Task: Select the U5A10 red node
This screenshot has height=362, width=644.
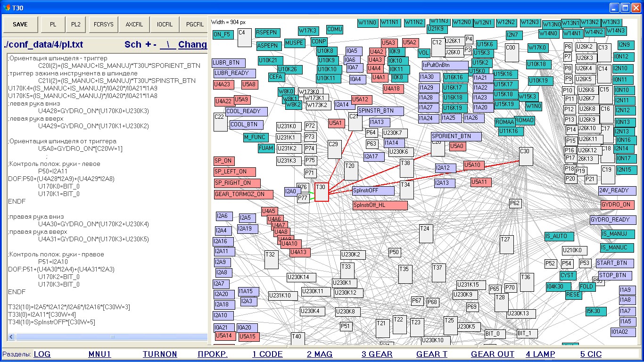Action: (x=474, y=165)
